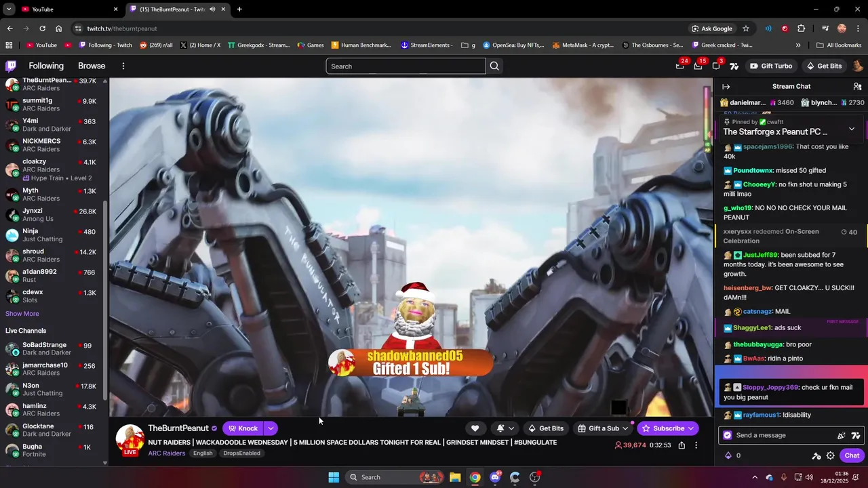Screen dimensions: 868x488
Task: Open Twitch user avatar menu
Action: click(x=857, y=66)
